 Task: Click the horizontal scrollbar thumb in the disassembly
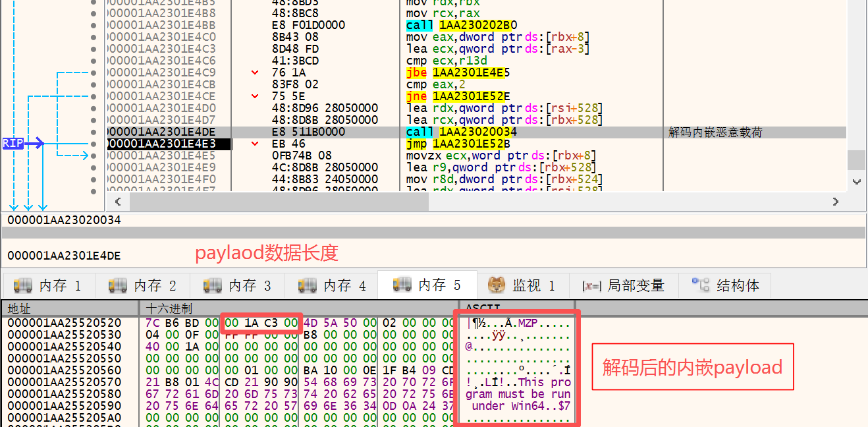coord(279,202)
